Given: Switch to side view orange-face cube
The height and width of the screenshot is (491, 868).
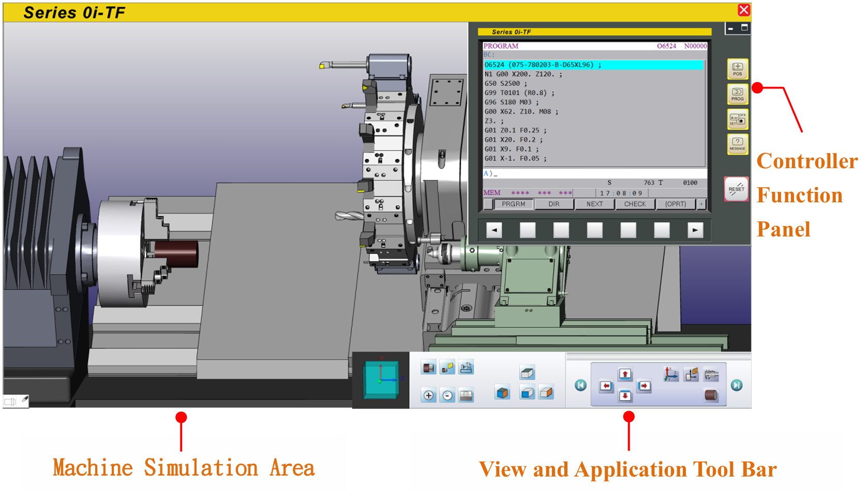Looking at the screenshot, I should (x=546, y=393).
